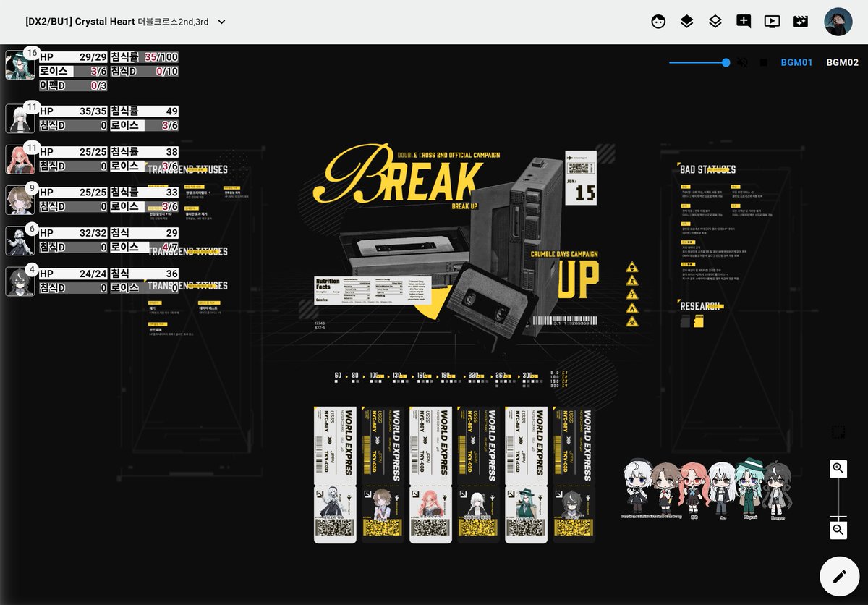Open the slideshow cut-in icon

(x=772, y=22)
